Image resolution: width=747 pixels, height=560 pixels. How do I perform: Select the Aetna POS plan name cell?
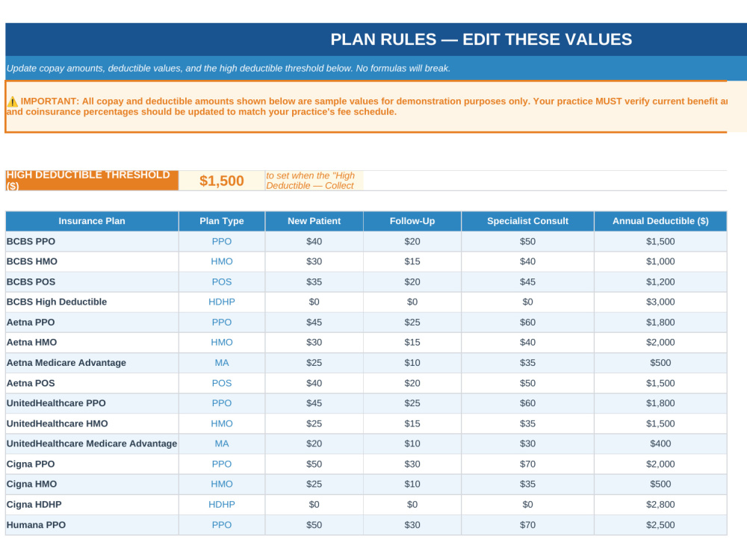(92, 383)
